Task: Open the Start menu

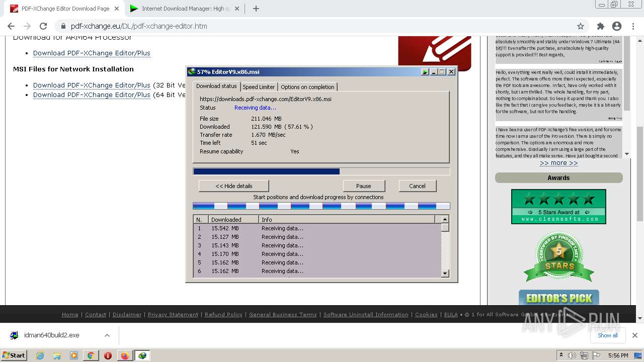Action: pos(14,355)
